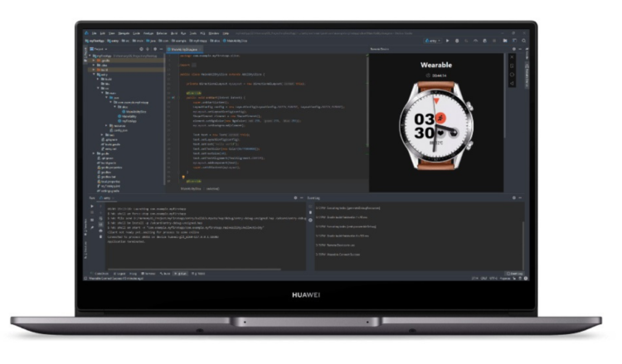The height and width of the screenshot is (364, 622).
Task: Select config.json in project tree
Action: tap(119, 130)
